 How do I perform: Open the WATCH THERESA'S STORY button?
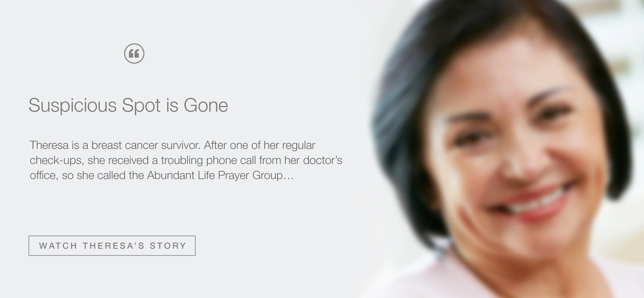[x=112, y=246]
